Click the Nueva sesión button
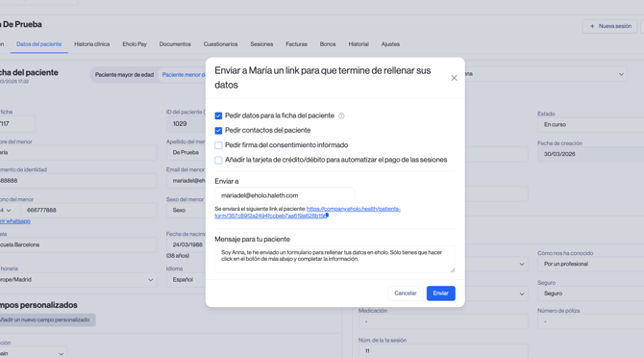This screenshot has width=644, height=357. (x=610, y=26)
